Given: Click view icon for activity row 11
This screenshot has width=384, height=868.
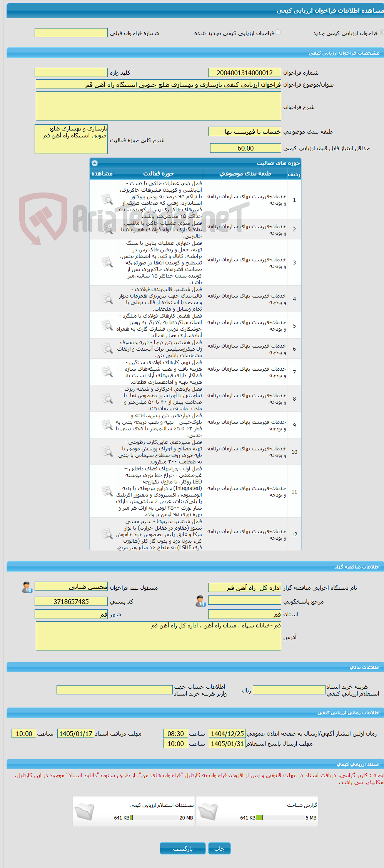Looking at the screenshot, I should coord(107,491).
